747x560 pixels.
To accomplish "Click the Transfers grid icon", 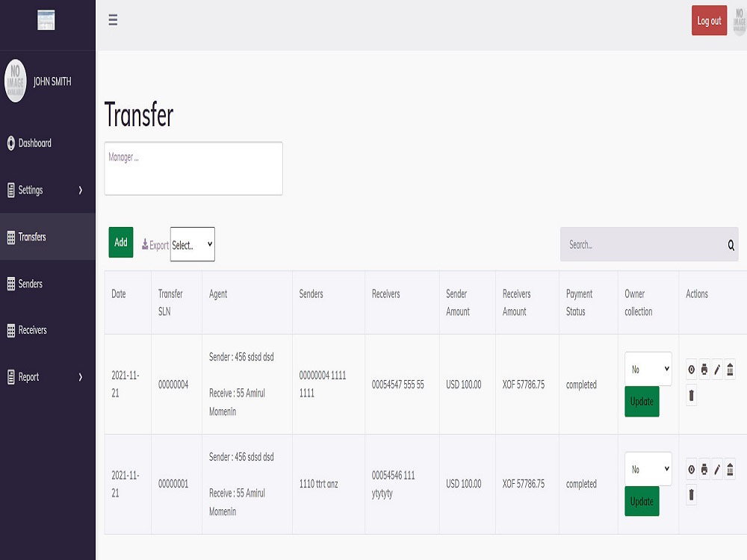I will point(11,237).
